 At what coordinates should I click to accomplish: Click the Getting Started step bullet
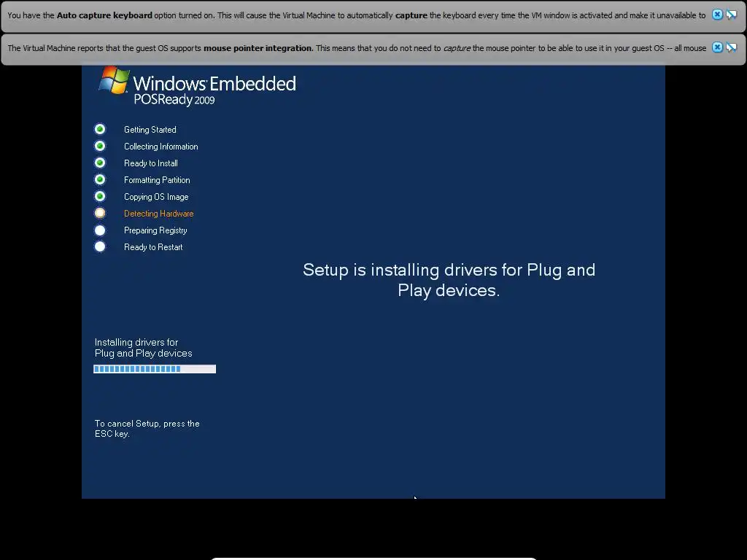click(100, 129)
